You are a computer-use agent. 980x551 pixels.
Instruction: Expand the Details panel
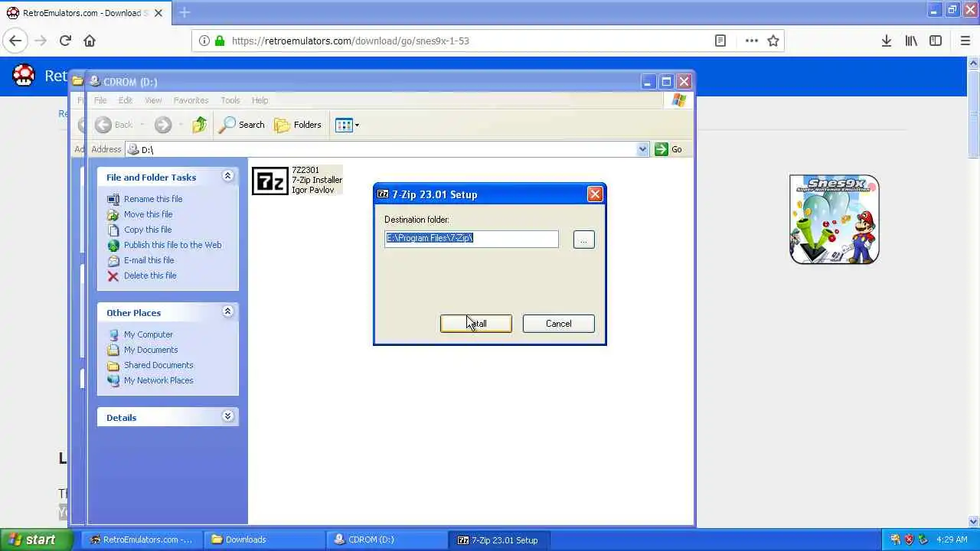pos(227,416)
